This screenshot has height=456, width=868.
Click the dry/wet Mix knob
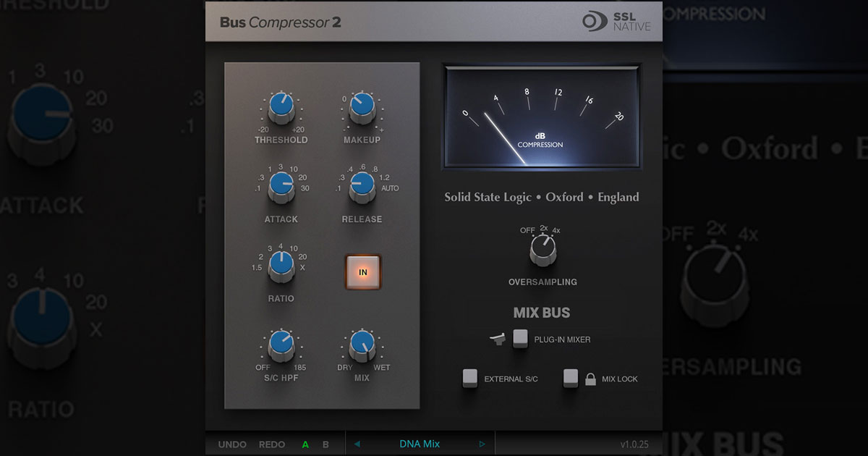362,345
